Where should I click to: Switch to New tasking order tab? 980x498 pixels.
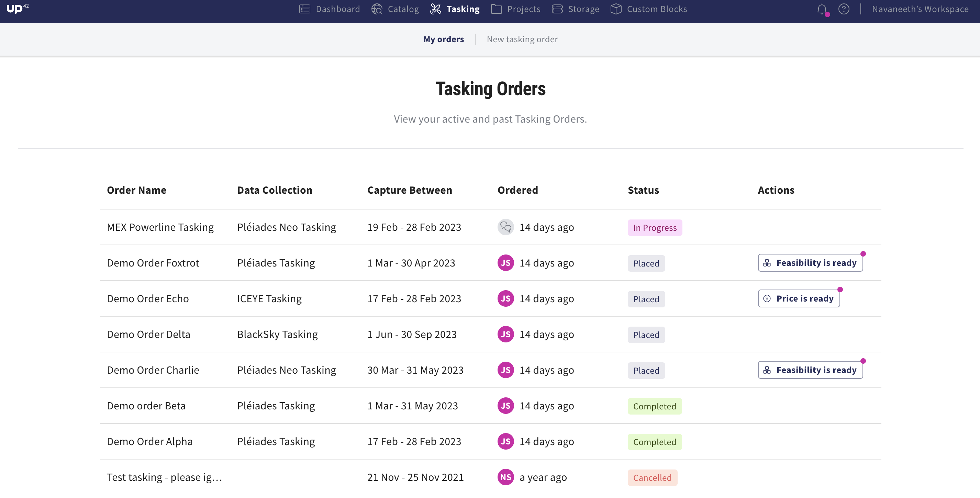pyautogui.click(x=522, y=39)
